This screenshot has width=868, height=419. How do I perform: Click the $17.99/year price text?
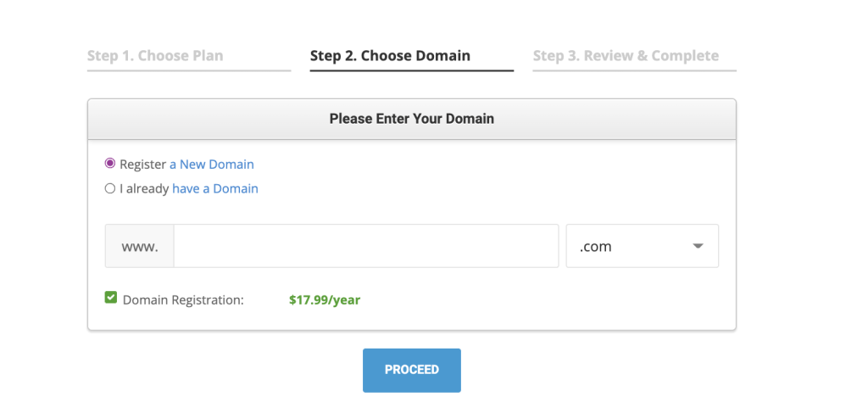[x=325, y=299]
